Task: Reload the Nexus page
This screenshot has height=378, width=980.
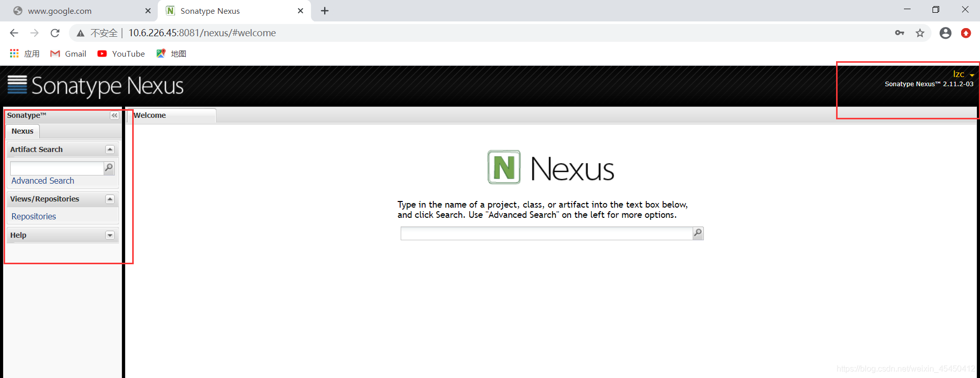Action: pyautogui.click(x=55, y=33)
